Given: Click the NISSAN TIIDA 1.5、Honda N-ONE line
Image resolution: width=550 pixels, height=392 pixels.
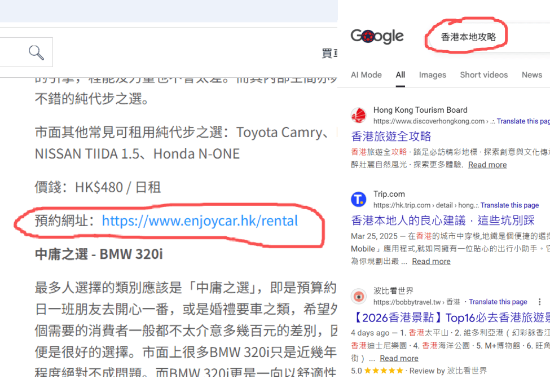Looking at the screenshot, I should [x=137, y=154].
